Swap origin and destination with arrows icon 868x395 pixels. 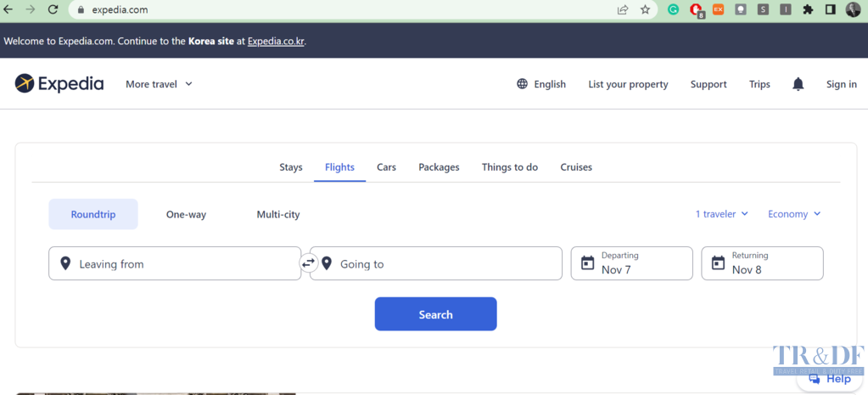(x=308, y=262)
